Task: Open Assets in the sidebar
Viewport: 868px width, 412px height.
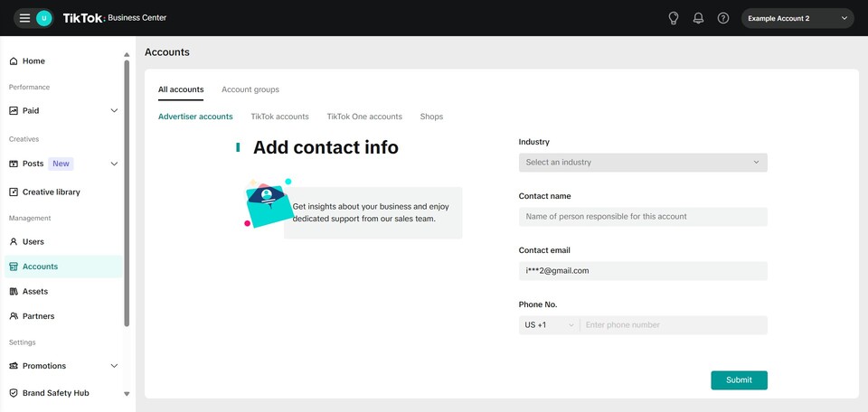Action: click(x=34, y=292)
